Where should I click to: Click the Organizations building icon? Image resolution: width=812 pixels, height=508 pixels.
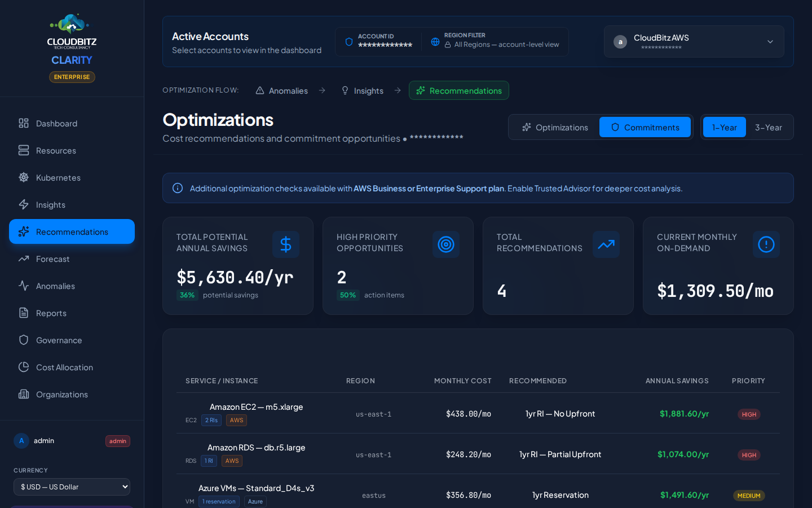(x=24, y=394)
